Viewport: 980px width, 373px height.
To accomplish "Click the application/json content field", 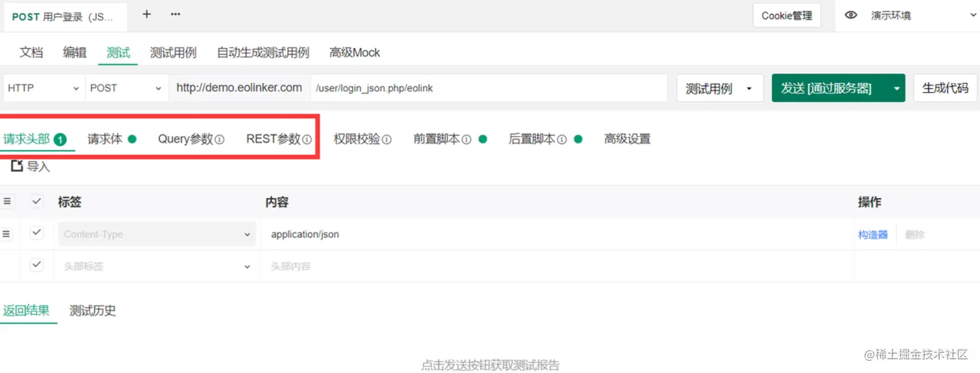I will point(557,234).
